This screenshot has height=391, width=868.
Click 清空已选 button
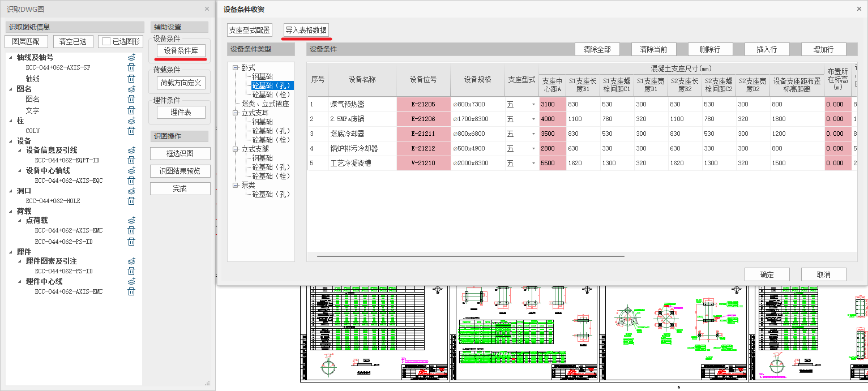[74, 41]
